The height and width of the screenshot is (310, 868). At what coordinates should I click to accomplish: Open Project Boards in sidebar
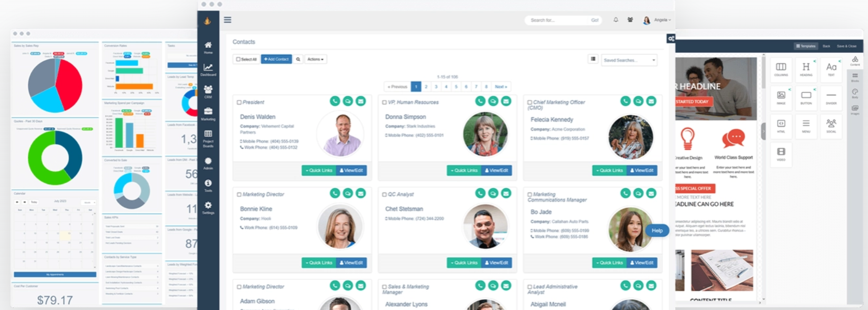208,139
